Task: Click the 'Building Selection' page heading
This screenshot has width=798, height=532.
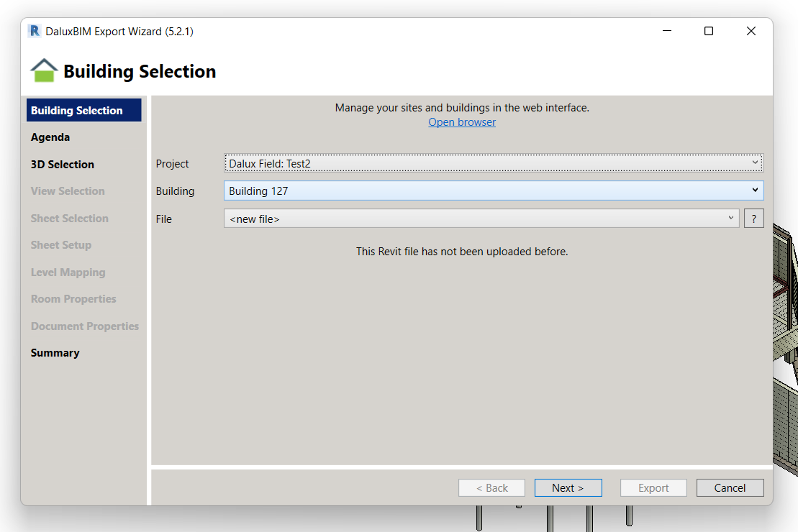Action: pyautogui.click(x=140, y=71)
